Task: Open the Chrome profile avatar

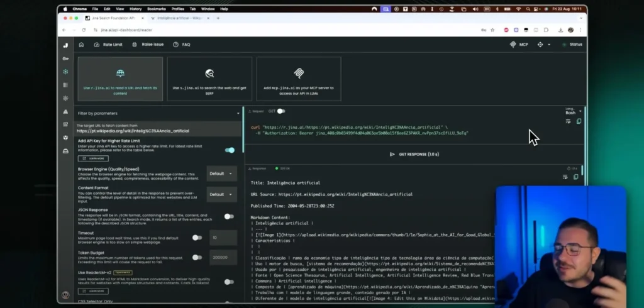Action: point(570,30)
